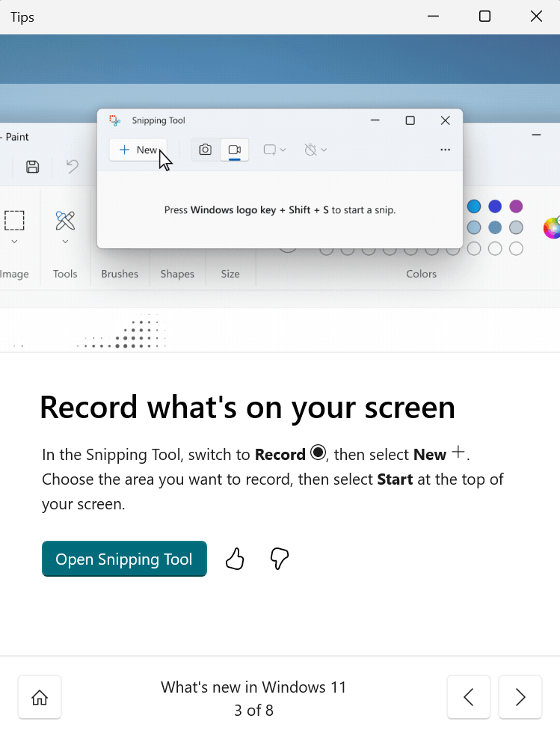Click the Tips title text
The height and width of the screenshot is (736, 560).
[x=22, y=17]
